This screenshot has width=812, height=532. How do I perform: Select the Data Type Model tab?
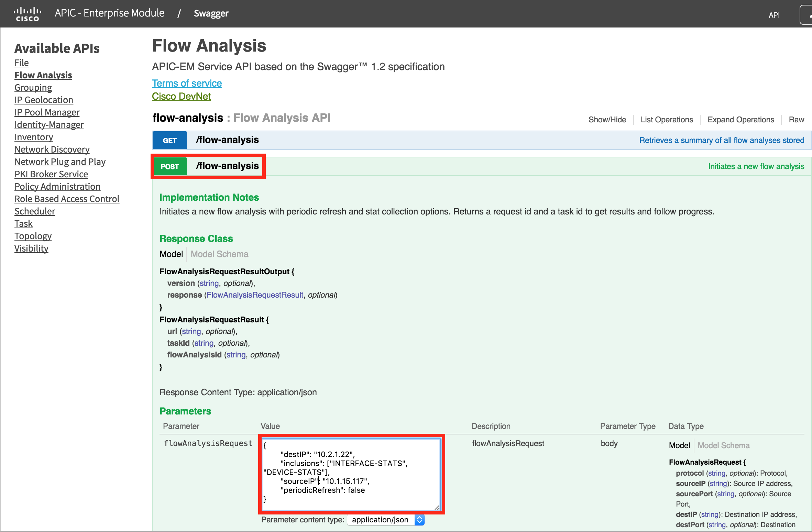point(679,445)
